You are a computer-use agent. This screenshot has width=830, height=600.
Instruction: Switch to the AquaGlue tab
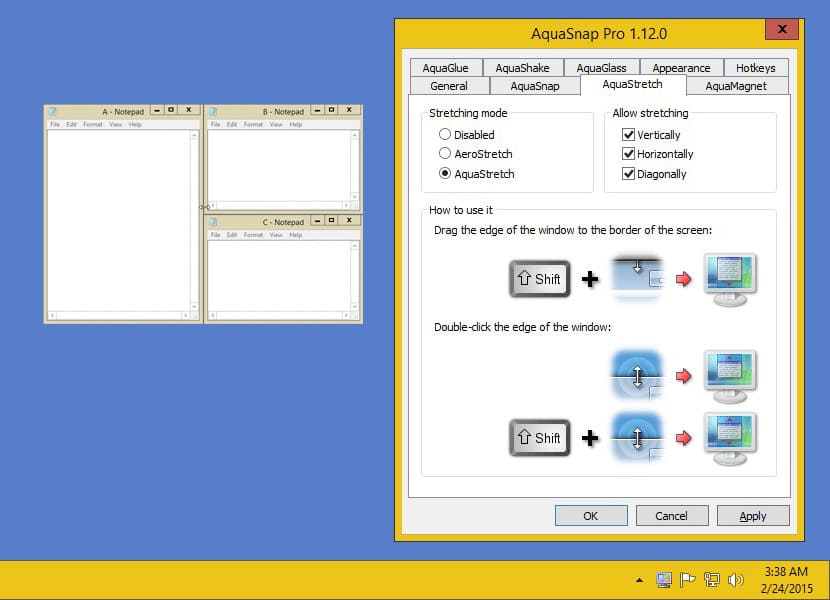point(445,68)
